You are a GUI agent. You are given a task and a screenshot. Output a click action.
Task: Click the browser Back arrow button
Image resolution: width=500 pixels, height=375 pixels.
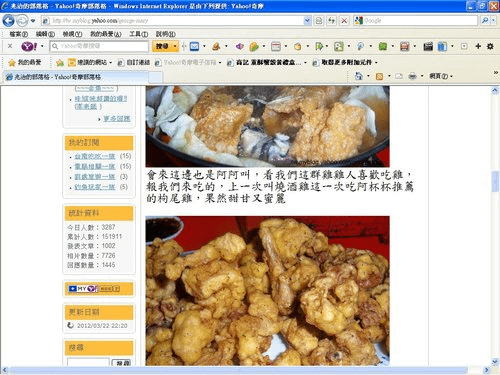click(8, 21)
